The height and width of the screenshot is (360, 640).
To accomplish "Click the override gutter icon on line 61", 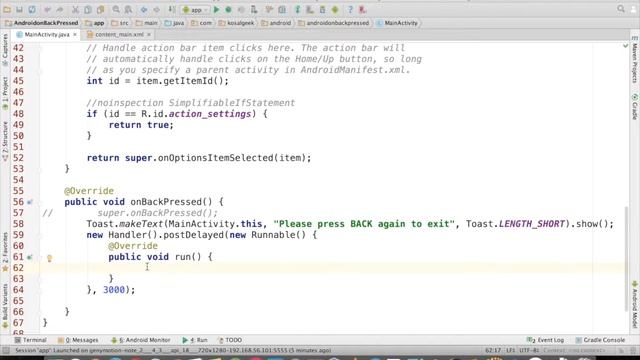I will click(x=30, y=257).
